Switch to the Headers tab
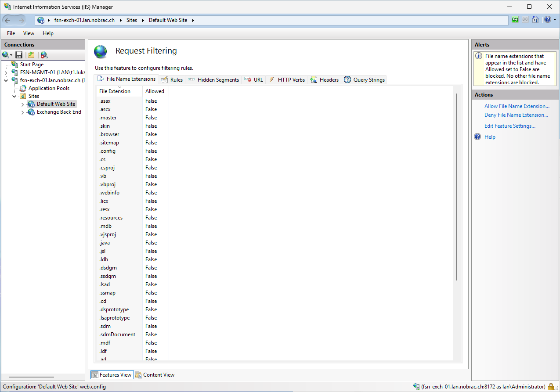 click(325, 79)
